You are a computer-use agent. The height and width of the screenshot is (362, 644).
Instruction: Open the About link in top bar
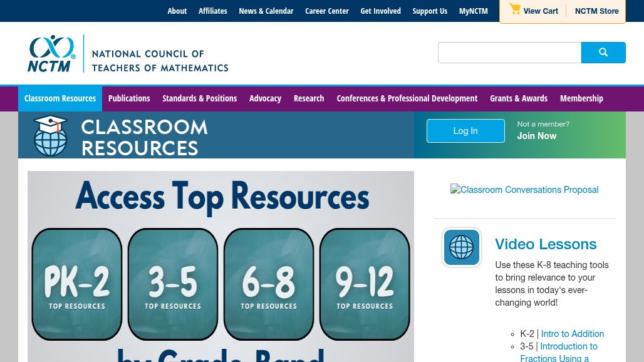(x=177, y=11)
